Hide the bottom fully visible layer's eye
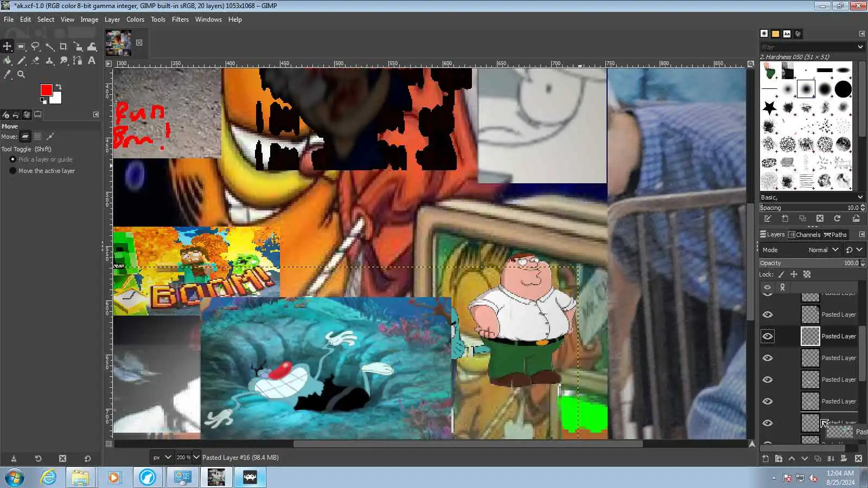Image resolution: width=868 pixels, height=488 pixels. point(768,423)
